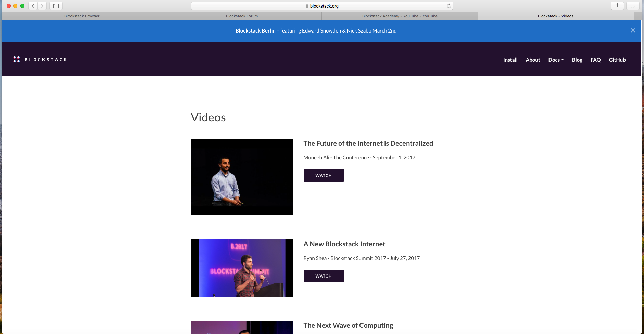
Task: Reload the page via the refresh icon
Action: (449, 6)
